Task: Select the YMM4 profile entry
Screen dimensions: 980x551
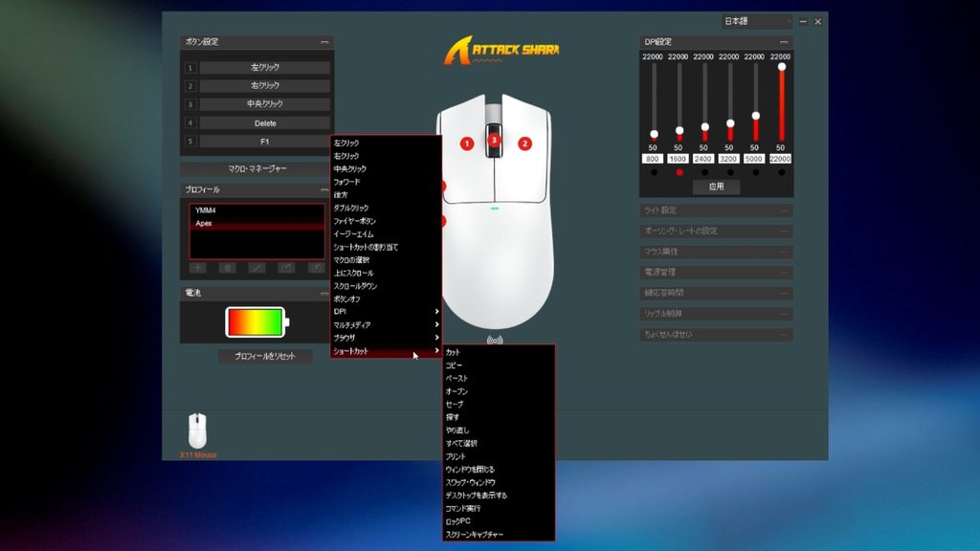Action: pyautogui.click(x=256, y=210)
